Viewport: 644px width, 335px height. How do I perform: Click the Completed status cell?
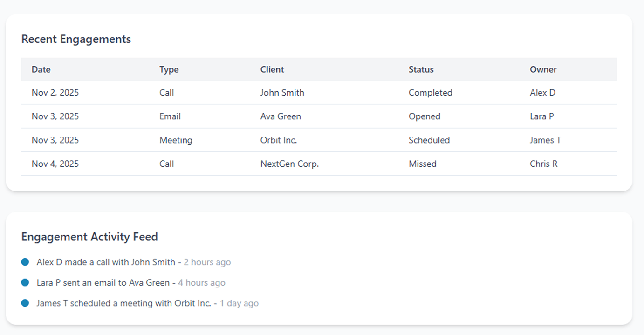[x=430, y=93]
